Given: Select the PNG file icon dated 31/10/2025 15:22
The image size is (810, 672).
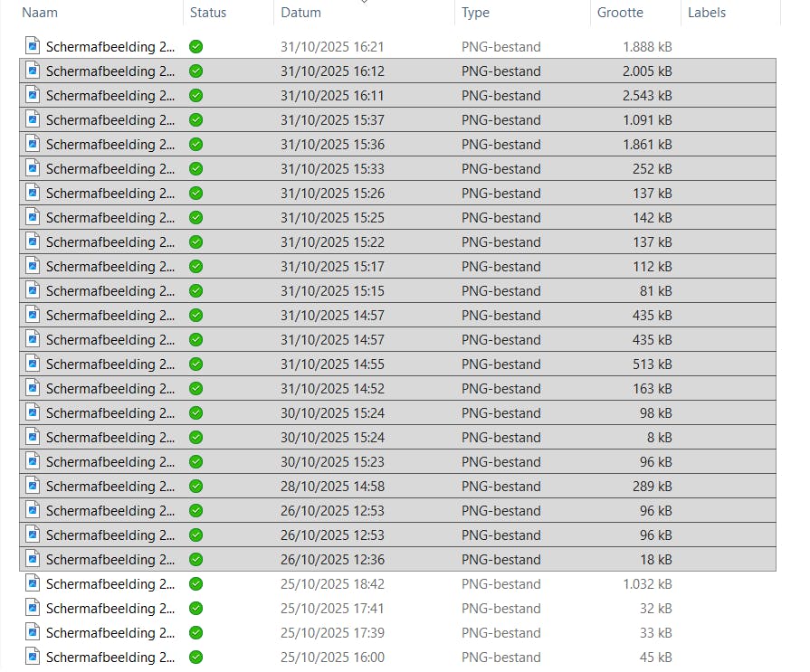Looking at the screenshot, I should pyautogui.click(x=33, y=241).
